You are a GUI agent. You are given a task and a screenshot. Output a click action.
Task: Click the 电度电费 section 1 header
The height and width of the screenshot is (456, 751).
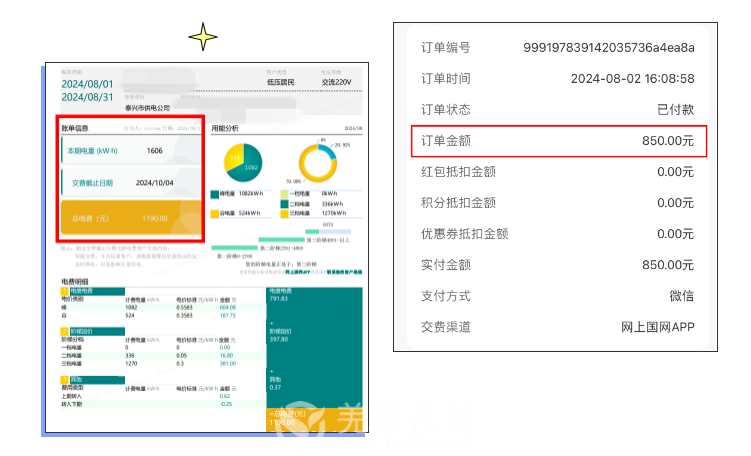pyautogui.click(x=93, y=291)
